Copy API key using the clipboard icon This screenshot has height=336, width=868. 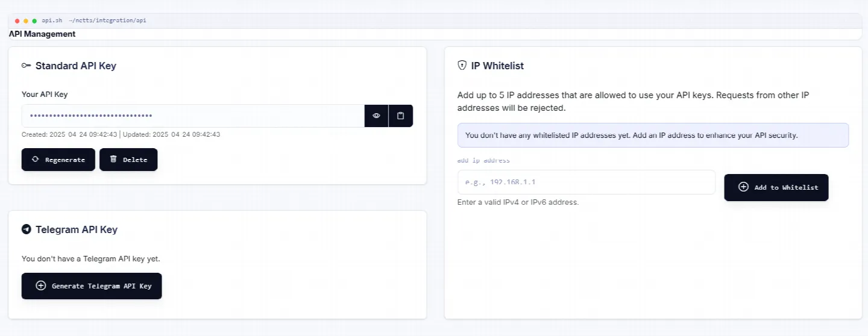401,116
